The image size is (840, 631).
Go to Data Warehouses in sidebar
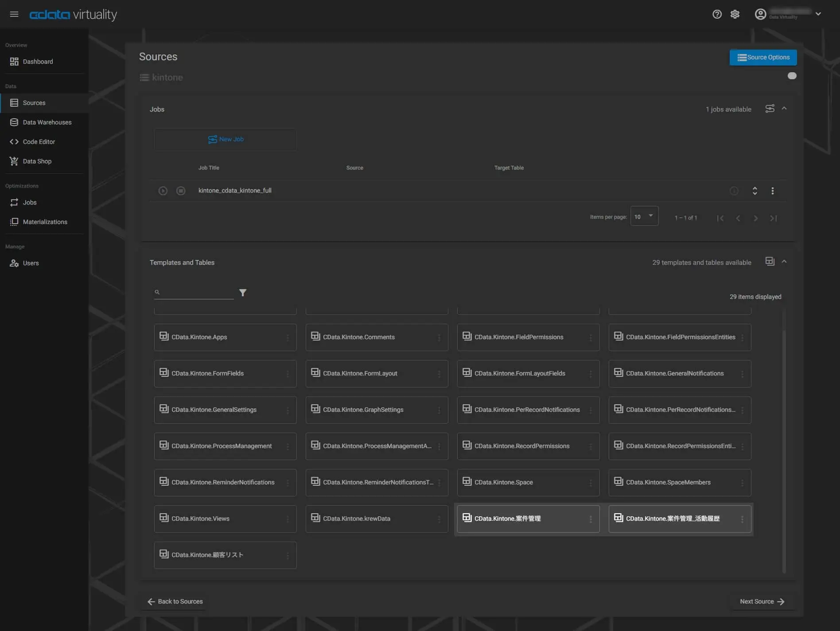pyautogui.click(x=47, y=122)
